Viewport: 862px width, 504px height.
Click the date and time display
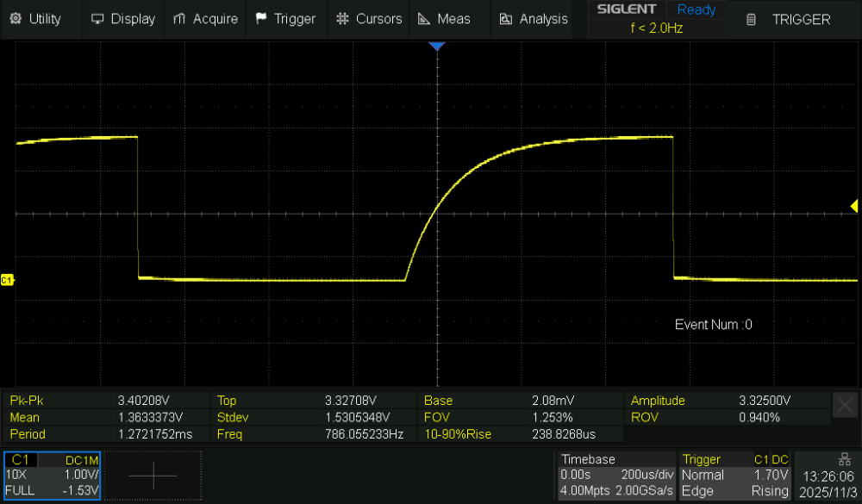[828, 482]
